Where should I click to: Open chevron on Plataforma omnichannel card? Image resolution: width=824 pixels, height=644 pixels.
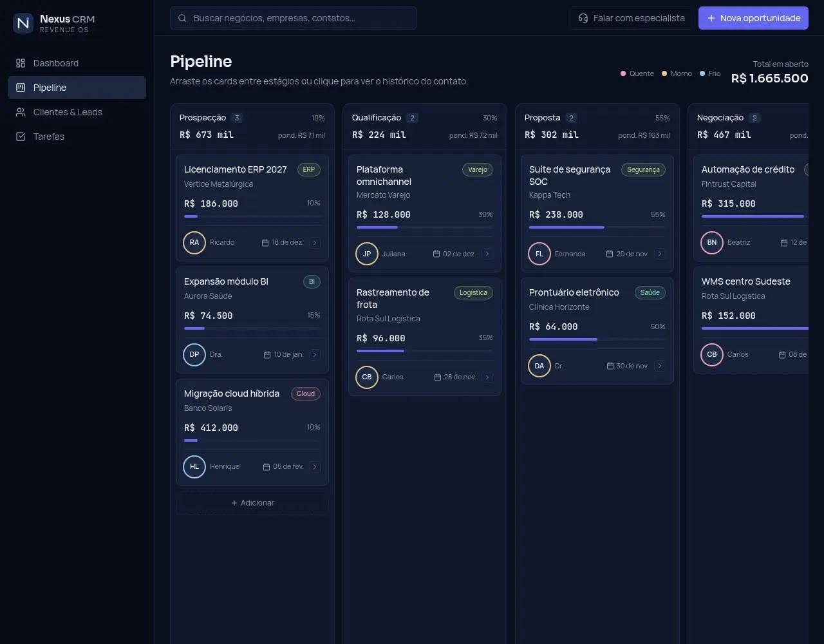tap(487, 254)
